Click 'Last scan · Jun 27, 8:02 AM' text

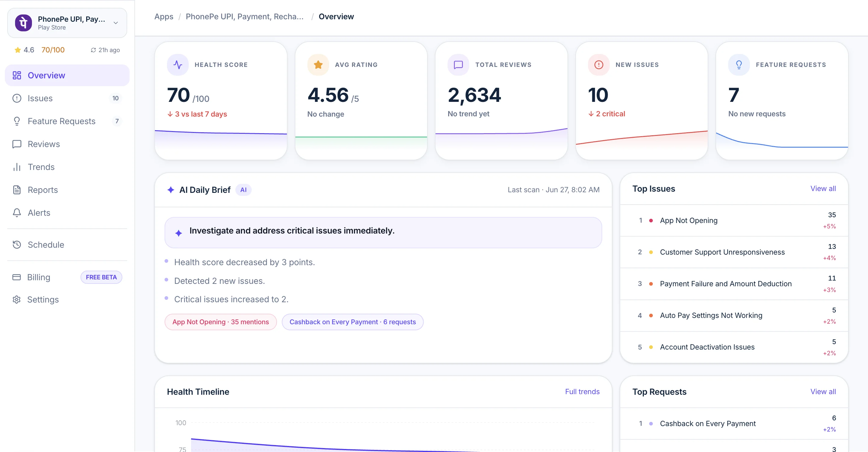coord(553,190)
